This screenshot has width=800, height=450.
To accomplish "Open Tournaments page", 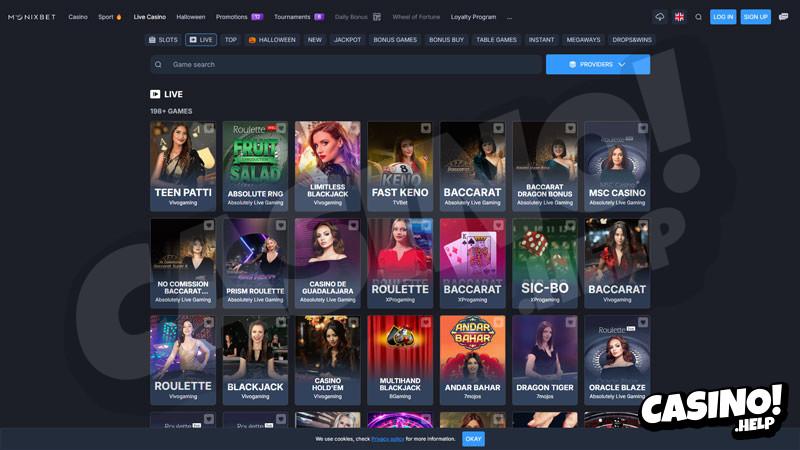I will [x=299, y=17].
